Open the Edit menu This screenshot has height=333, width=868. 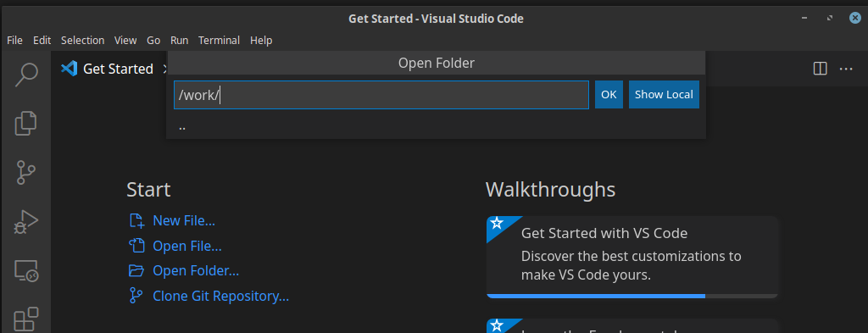tap(42, 41)
